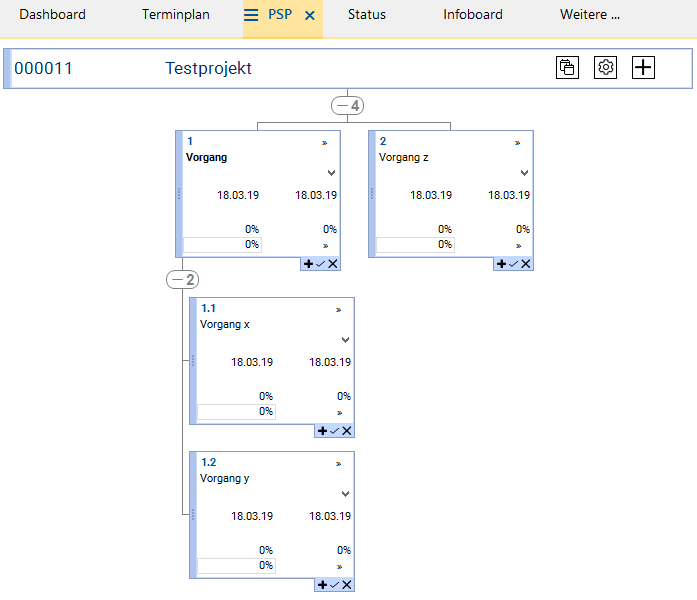Open the bottom double-arrow on card Vorgang y
The width and height of the screenshot is (697, 600).
click(x=339, y=567)
